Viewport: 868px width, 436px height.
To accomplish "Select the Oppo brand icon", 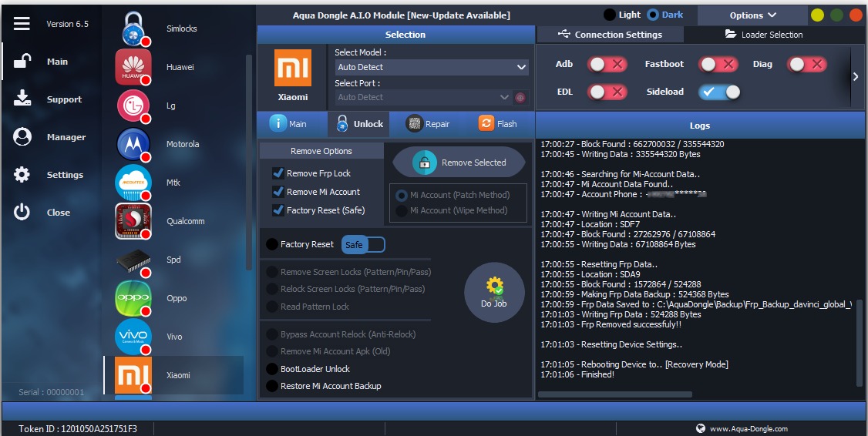I will point(133,297).
